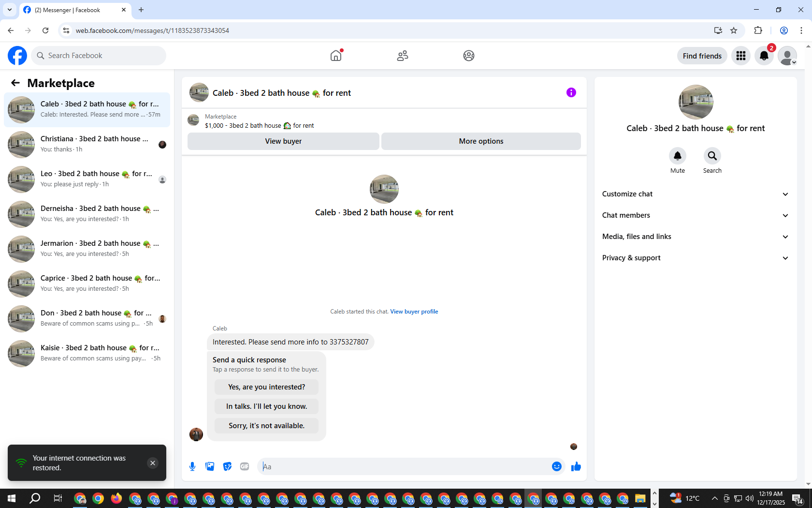Open the Facebook logo home link
The image size is (812, 508).
point(17,56)
